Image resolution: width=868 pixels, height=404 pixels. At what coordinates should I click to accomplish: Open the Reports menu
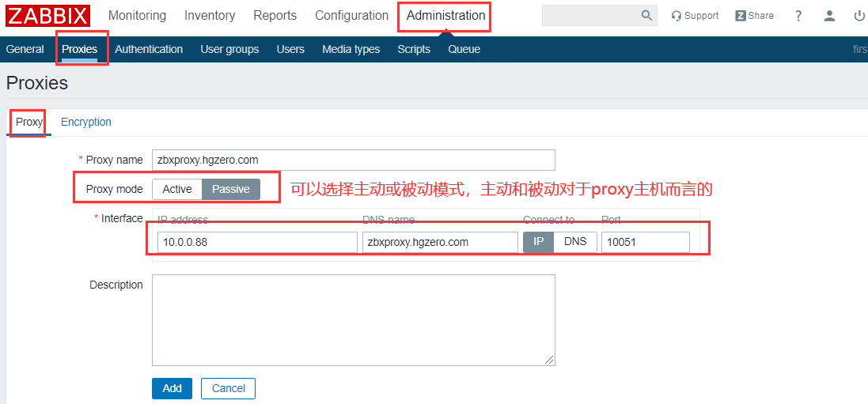click(275, 16)
